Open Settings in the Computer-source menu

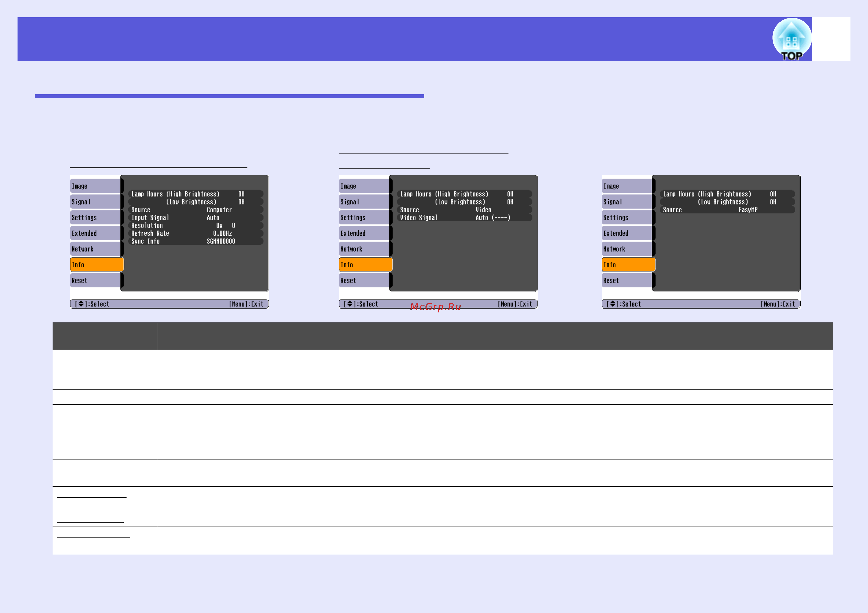click(95, 217)
